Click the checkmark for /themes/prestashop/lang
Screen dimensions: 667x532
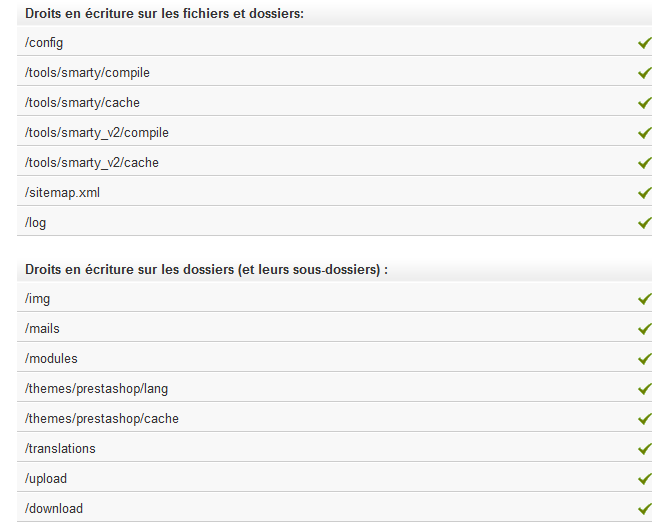point(645,389)
